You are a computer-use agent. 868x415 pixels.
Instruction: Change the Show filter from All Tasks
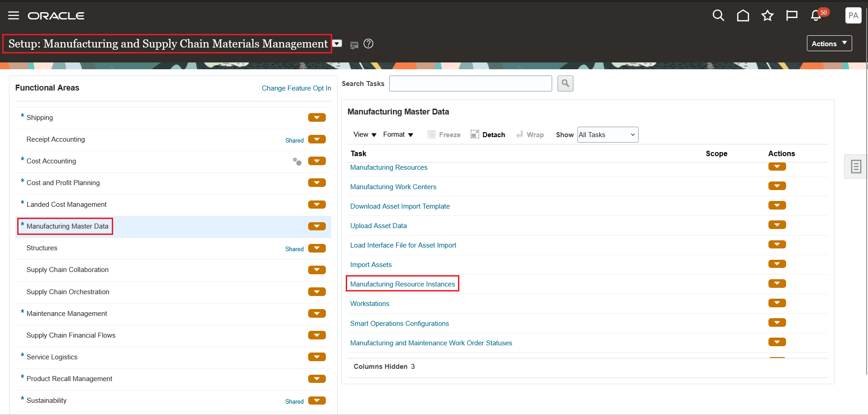coord(607,134)
